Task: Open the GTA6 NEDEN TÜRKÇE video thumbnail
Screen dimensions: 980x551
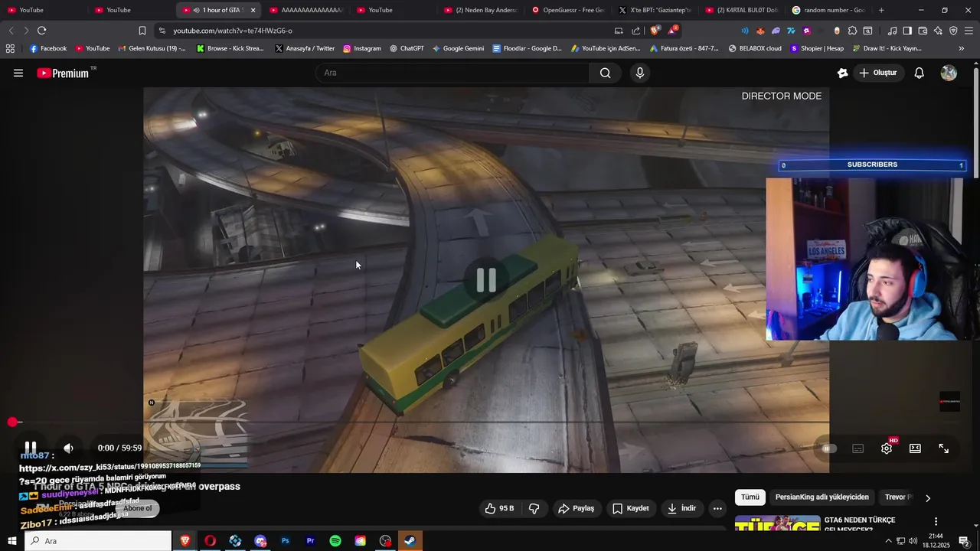Action: tap(776, 524)
